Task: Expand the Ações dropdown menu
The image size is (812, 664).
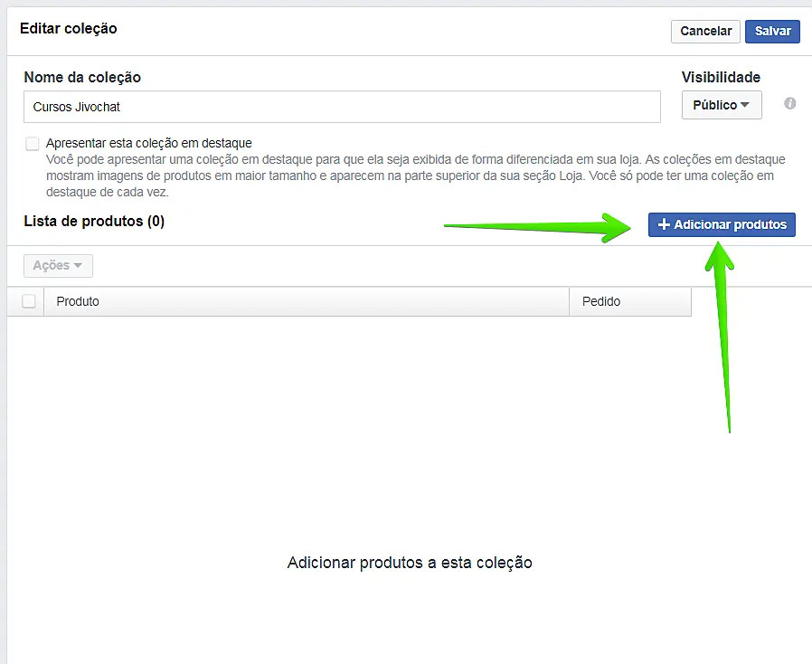Action: point(57,265)
